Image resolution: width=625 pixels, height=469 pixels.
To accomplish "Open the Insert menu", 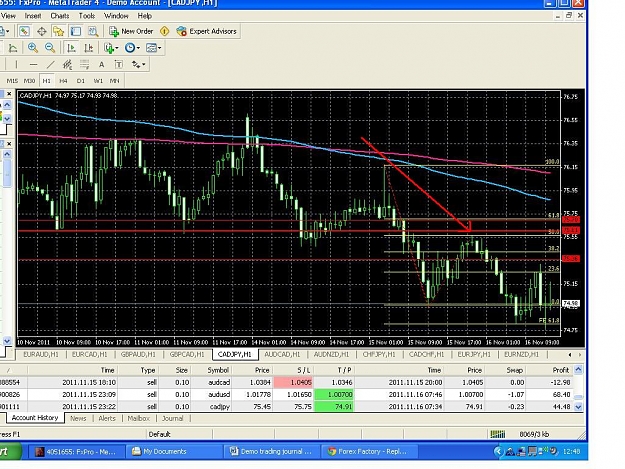I will pyautogui.click(x=33, y=16).
